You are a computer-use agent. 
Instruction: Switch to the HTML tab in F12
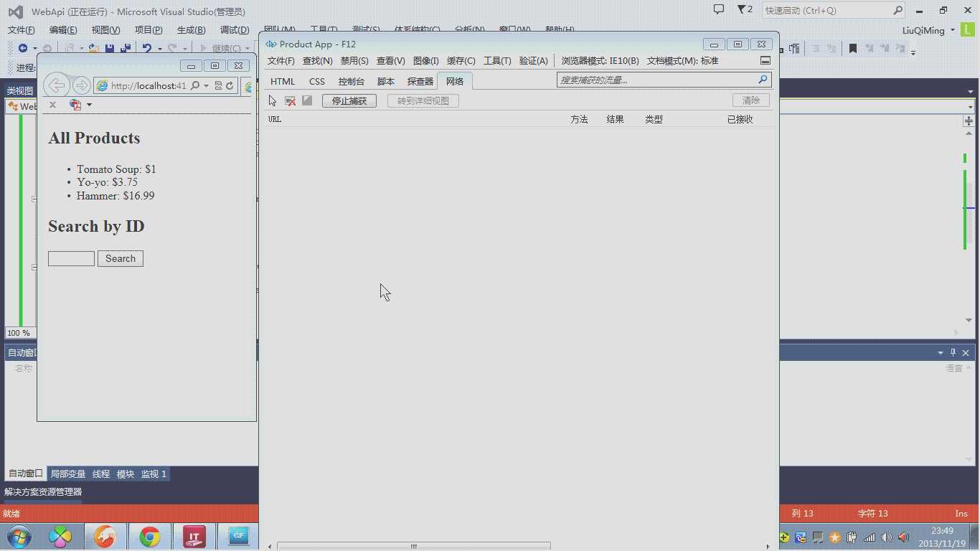pyautogui.click(x=283, y=81)
